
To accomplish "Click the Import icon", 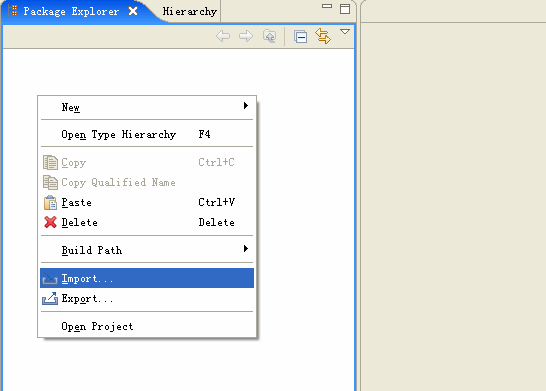I will (50, 279).
